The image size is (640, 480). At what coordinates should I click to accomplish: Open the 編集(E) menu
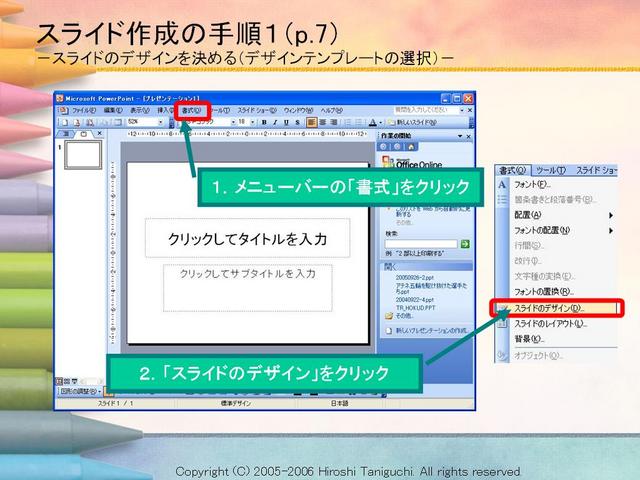[x=113, y=110]
